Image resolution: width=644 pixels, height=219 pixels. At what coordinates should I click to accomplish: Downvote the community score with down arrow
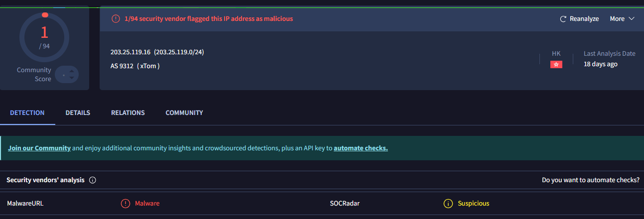tap(72, 78)
